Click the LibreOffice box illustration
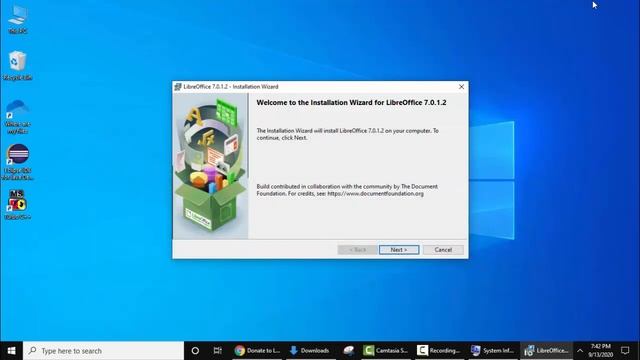640x360 pixels. (x=210, y=166)
